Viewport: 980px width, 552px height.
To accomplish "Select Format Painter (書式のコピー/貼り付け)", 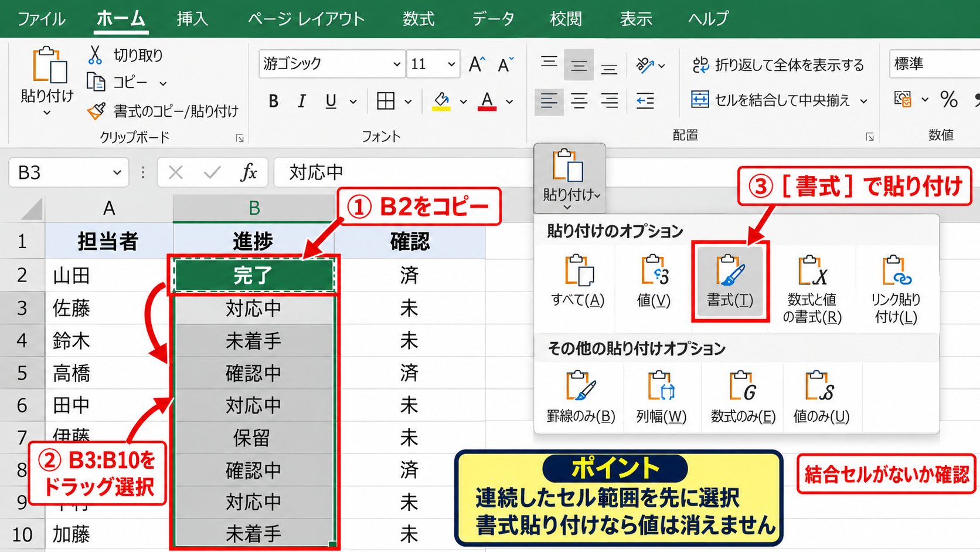I will (x=163, y=111).
